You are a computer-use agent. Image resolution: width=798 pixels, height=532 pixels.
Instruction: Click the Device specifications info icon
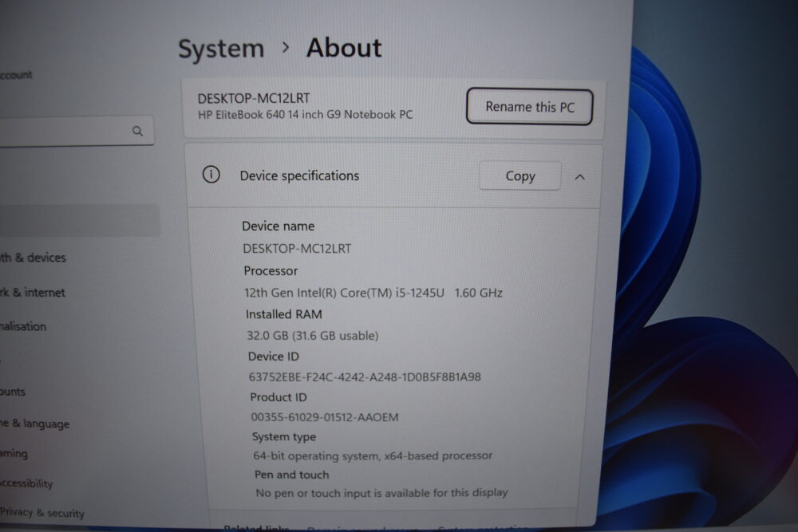click(x=211, y=175)
